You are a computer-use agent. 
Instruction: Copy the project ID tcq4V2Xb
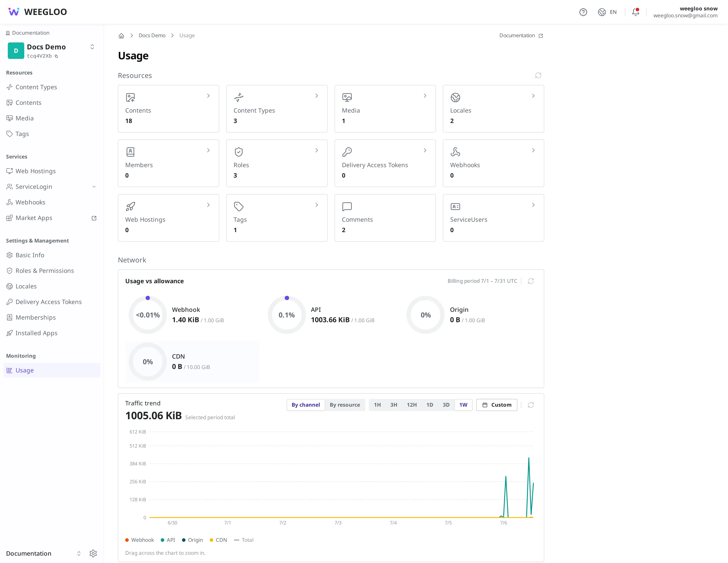click(56, 56)
